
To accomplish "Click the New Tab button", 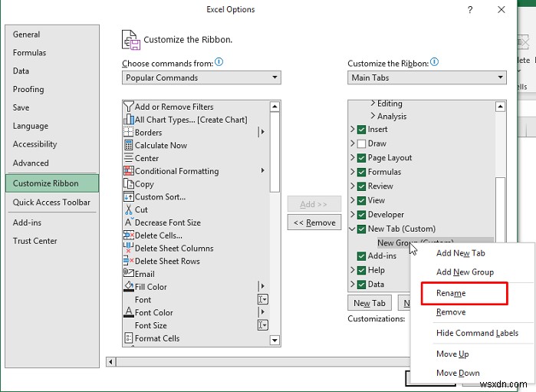I will click(x=370, y=303).
